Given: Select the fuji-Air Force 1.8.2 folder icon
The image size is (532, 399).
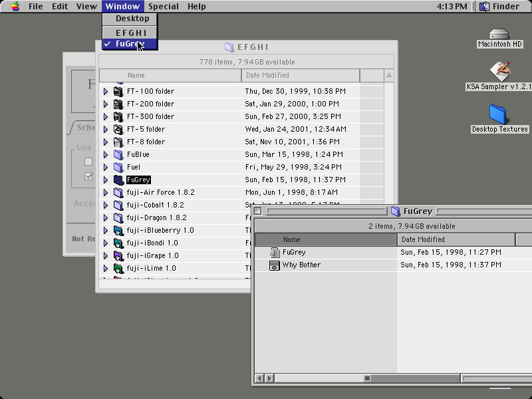Looking at the screenshot, I should [x=118, y=192].
